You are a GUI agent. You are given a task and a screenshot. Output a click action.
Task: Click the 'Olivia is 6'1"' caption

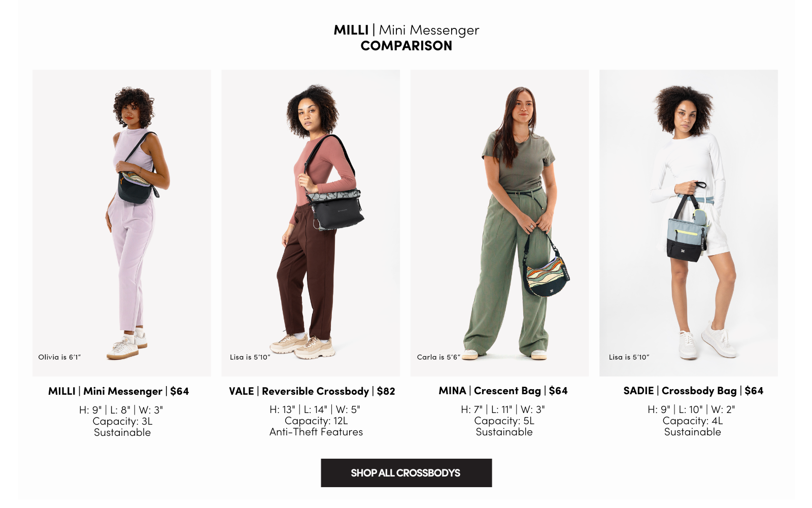pos(59,357)
